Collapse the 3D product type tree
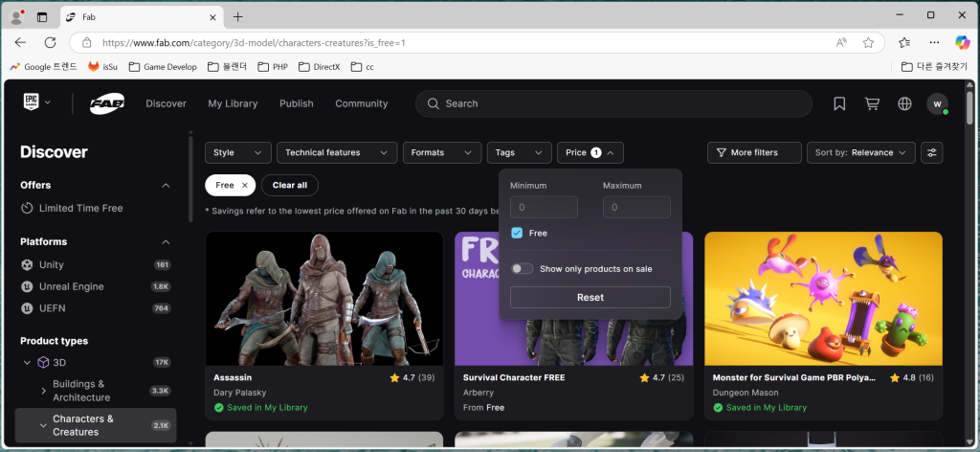980x452 pixels. click(27, 362)
